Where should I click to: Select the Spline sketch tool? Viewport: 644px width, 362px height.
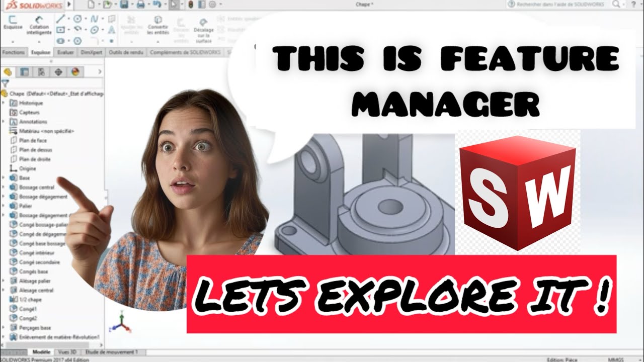(x=94, y=19)
